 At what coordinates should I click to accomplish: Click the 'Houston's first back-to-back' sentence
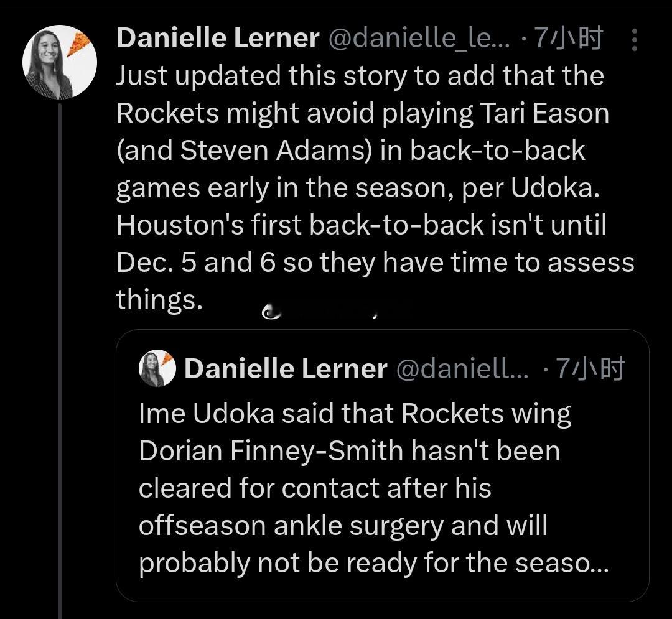point(362,225)
